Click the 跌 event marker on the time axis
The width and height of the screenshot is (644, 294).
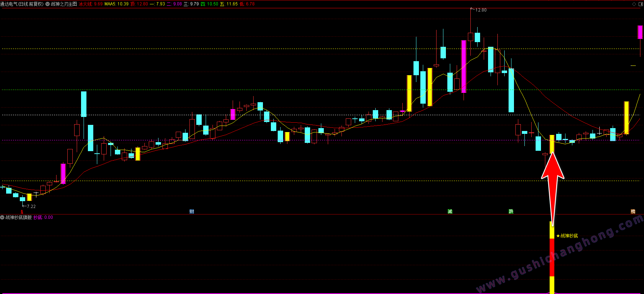[x=511, y=212]
